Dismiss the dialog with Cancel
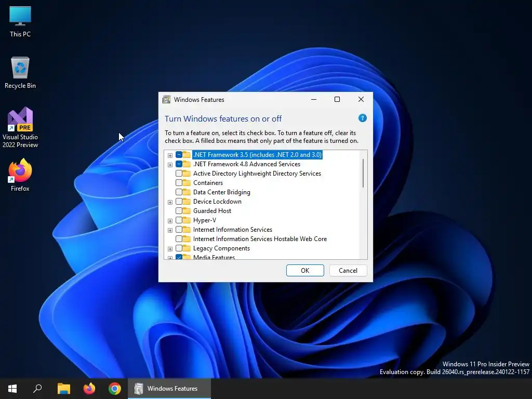The height and width of the screenshot is (399, 532). pos(348,270)
